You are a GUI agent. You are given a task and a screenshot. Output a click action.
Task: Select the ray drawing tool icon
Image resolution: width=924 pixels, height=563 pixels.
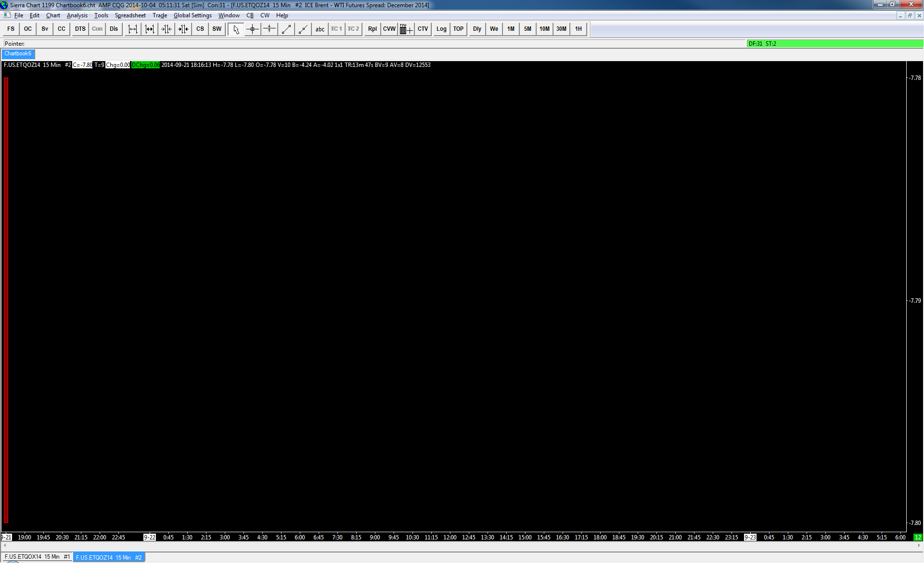[303, 29]
